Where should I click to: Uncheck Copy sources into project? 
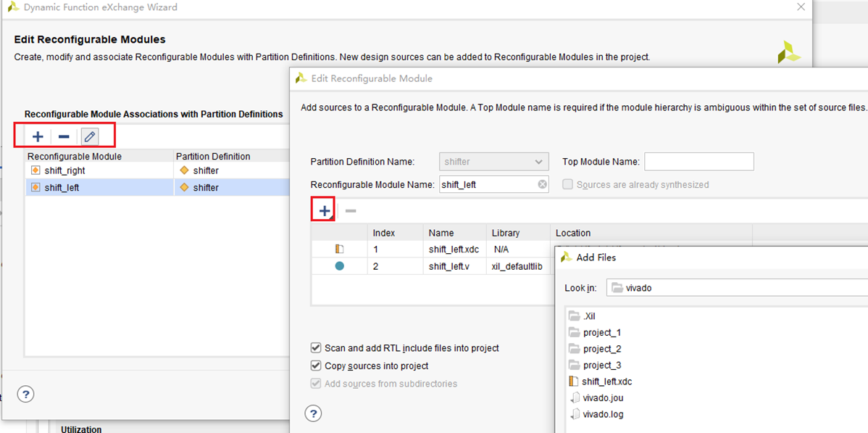pos(316,366)
